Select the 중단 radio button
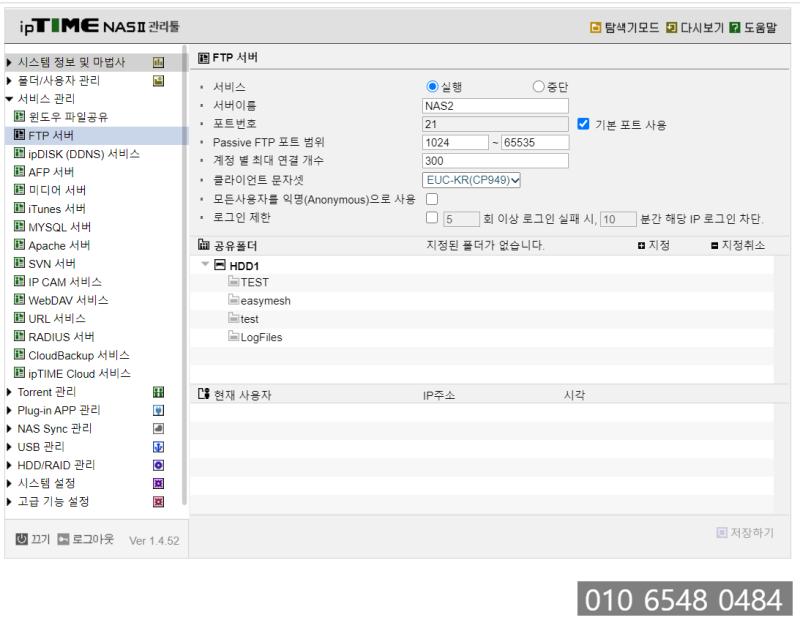This screenshot has height=623, width=800. click(x=538, y=87)
